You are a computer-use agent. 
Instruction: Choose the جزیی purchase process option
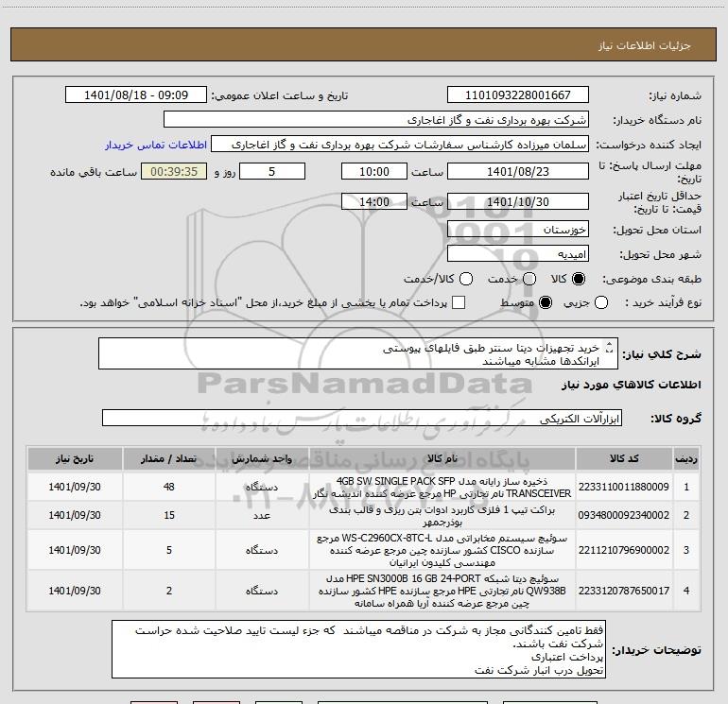point(600,302)
